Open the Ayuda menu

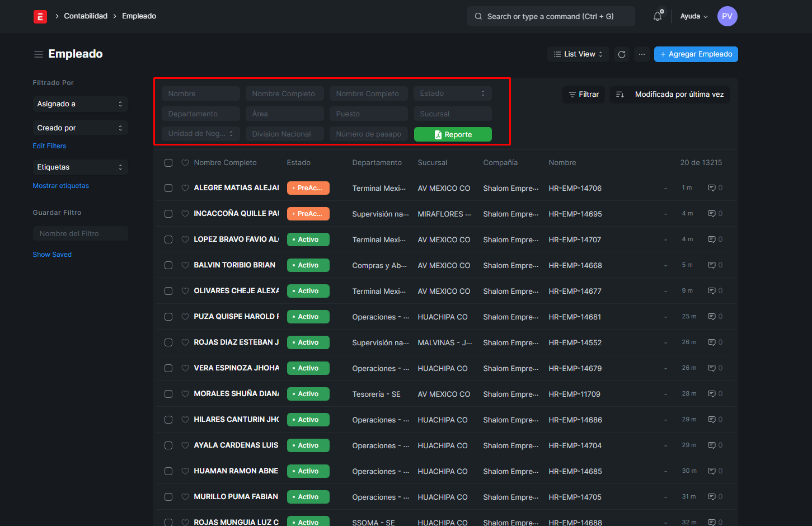tap(694, 16)
